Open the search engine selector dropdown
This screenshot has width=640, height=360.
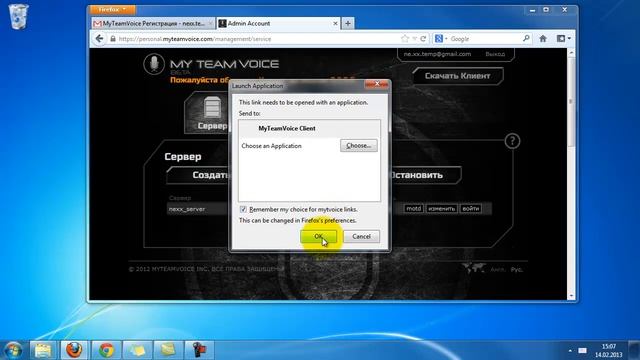coord(441,39)
